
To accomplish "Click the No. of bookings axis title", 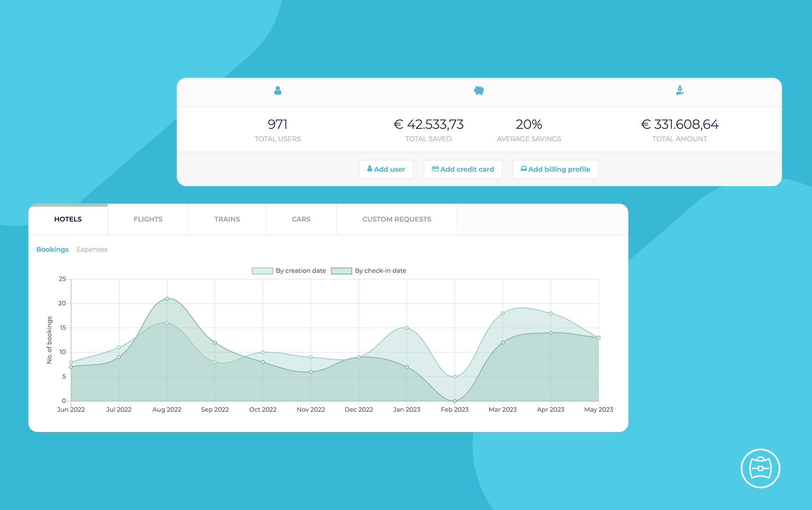I will 50,340.
